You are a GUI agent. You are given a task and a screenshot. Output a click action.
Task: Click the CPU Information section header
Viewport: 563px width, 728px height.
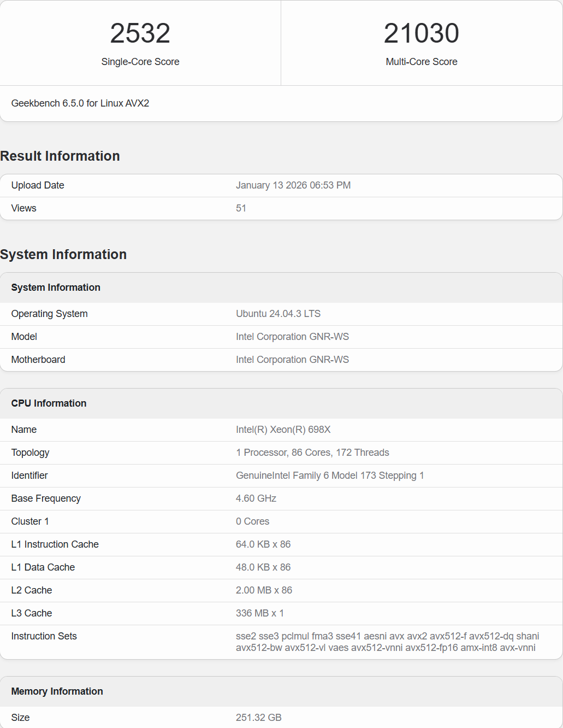49,403
